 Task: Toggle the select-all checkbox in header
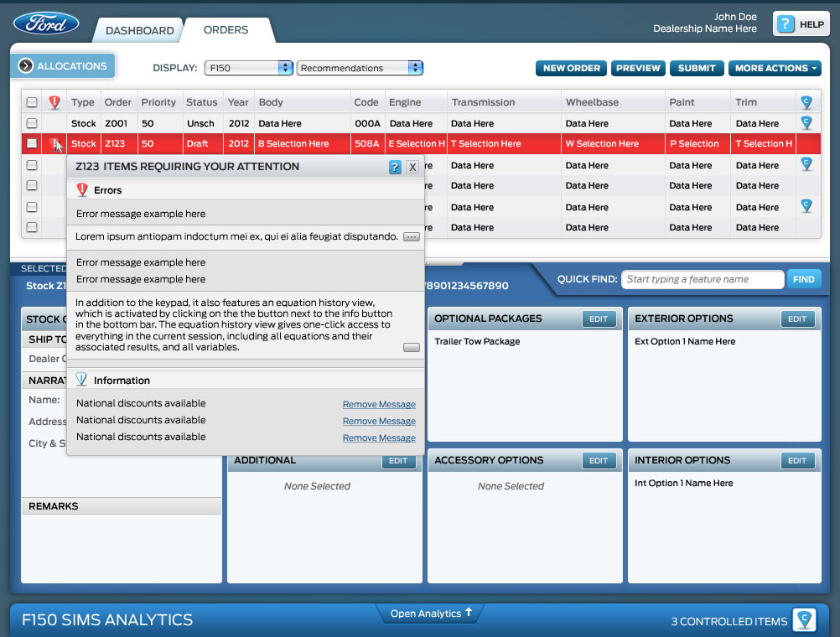[32, 102]
